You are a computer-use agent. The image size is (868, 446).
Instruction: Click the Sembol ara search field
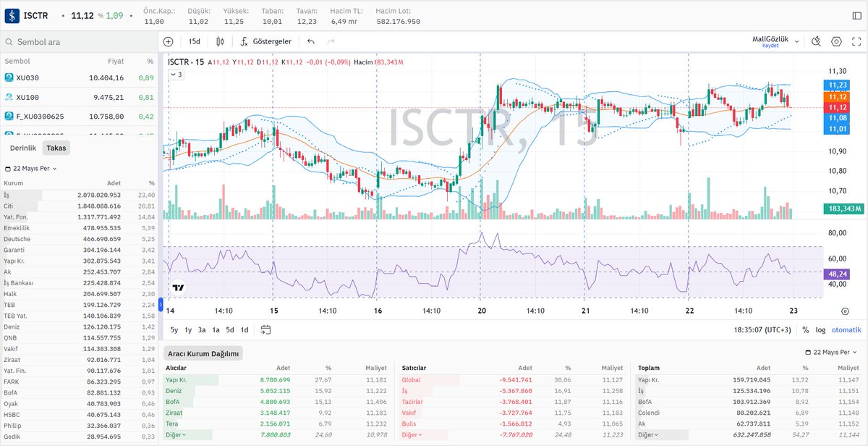click(80, 42)
